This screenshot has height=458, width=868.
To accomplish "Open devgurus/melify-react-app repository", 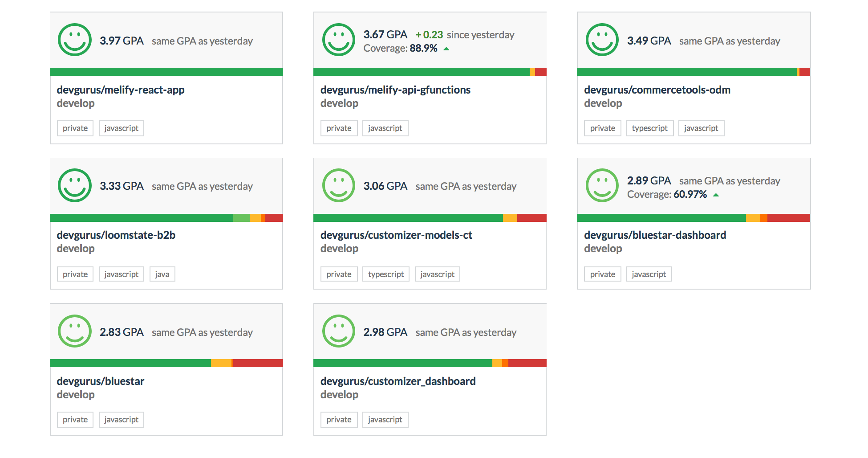I will coord(121,90).
